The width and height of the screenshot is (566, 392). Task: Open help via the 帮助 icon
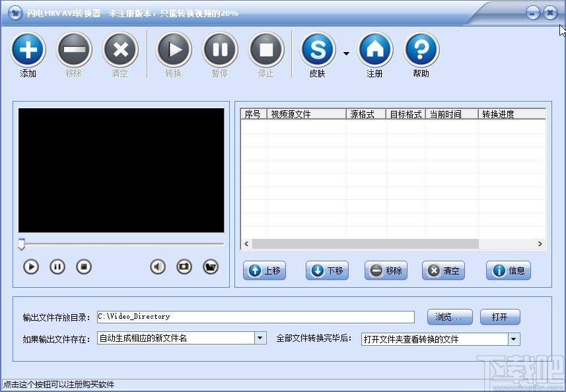point(421,49)
